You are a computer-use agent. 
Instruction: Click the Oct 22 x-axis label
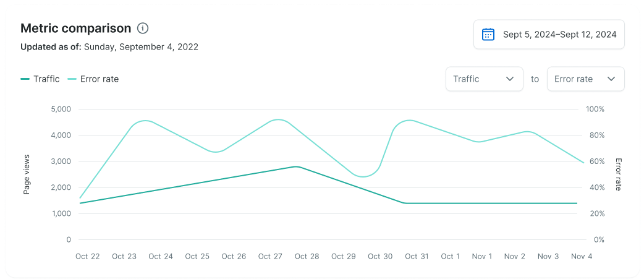pyautogui.click(x=87, y=256)
